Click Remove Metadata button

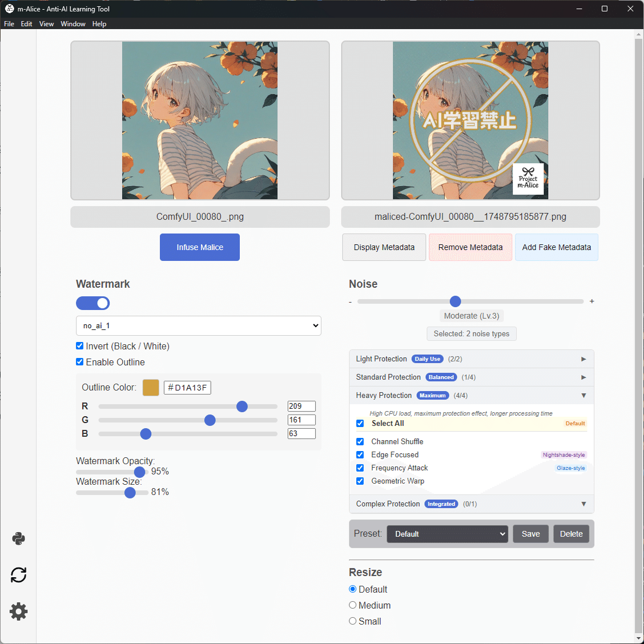click(x=470, y=247)
